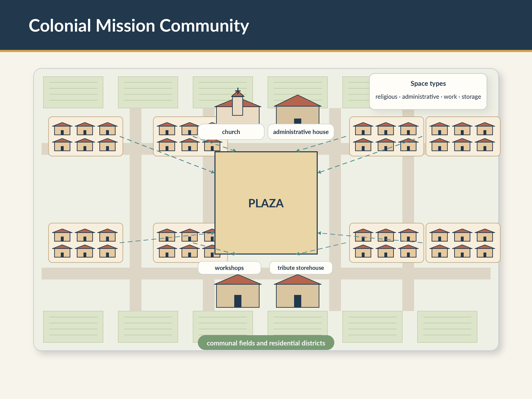The width and height of the screenshot is (532, 399).
Task: Click the 'Space types' legend heading
Action: coord(428,83)
